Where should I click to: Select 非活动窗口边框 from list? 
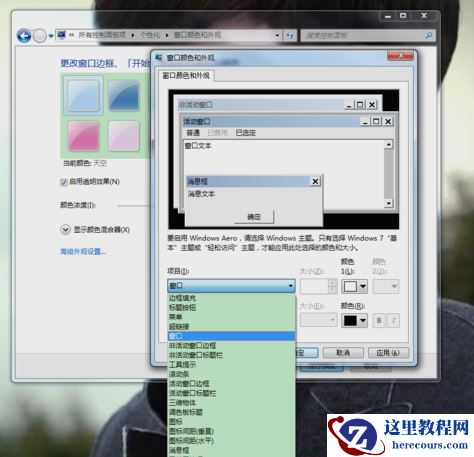tap(231, 346)
